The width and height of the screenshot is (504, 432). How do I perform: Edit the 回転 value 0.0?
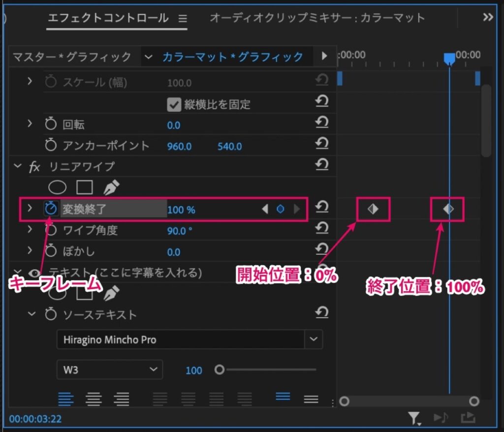pos(174,125)
